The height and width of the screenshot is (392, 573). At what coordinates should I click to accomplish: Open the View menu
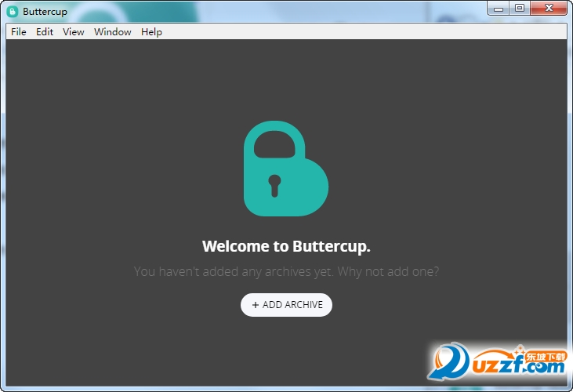73,32
